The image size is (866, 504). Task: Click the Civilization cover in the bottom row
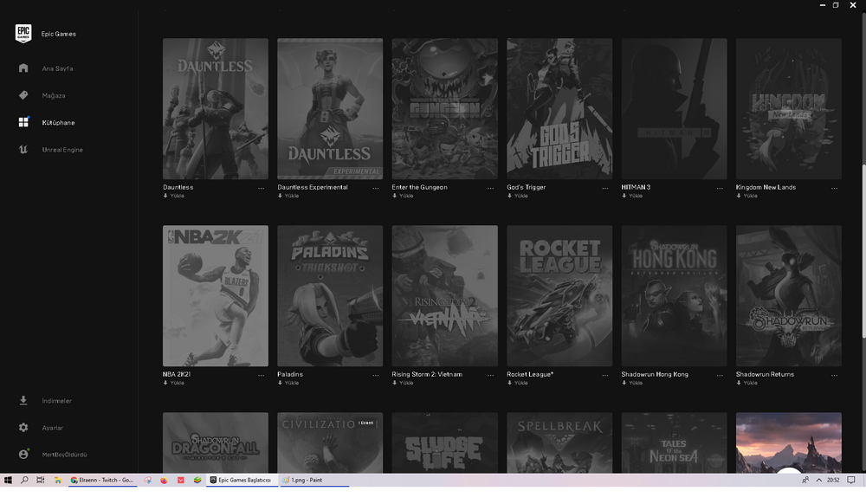click(330, 443)
